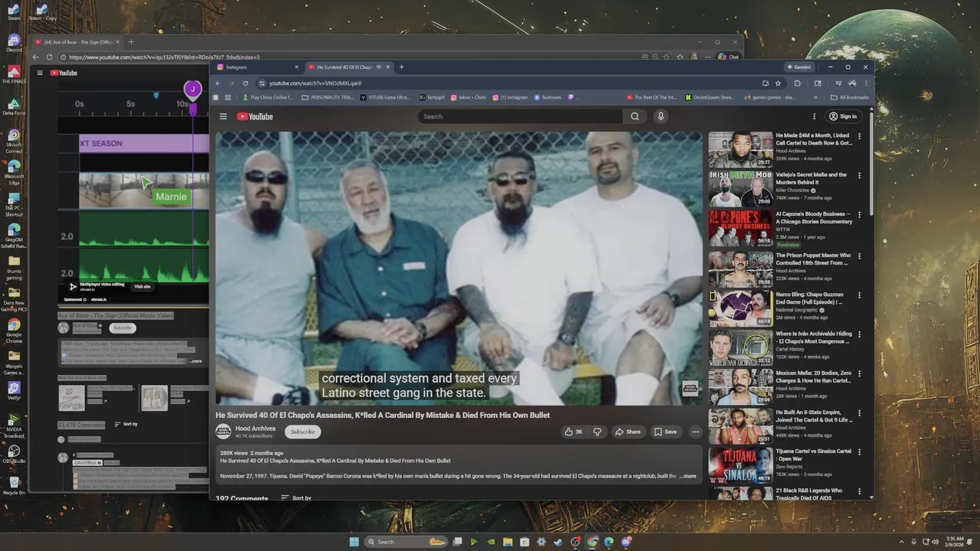Screen dimensions: 980x551
Task: Select the OBS Studio desktop icon
Action: pos(14,454)
